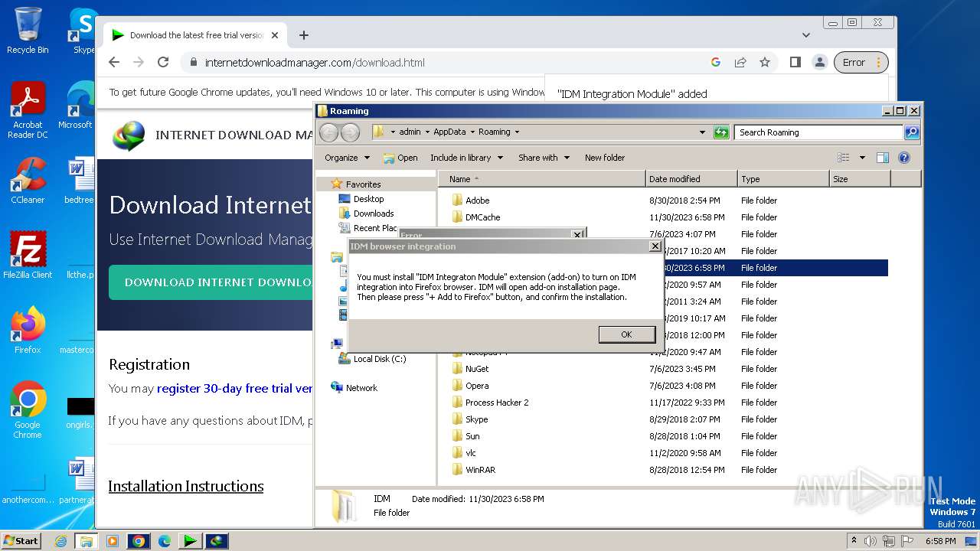Open view options dropdown arrow
Screen dimensions: 980x551
click(x=862, y=158)
